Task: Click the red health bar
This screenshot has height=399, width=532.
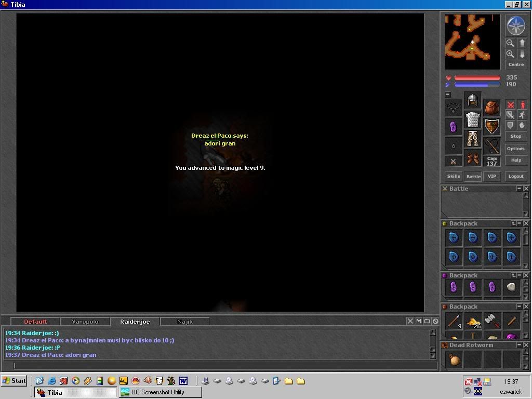Action: pos(477,78)
